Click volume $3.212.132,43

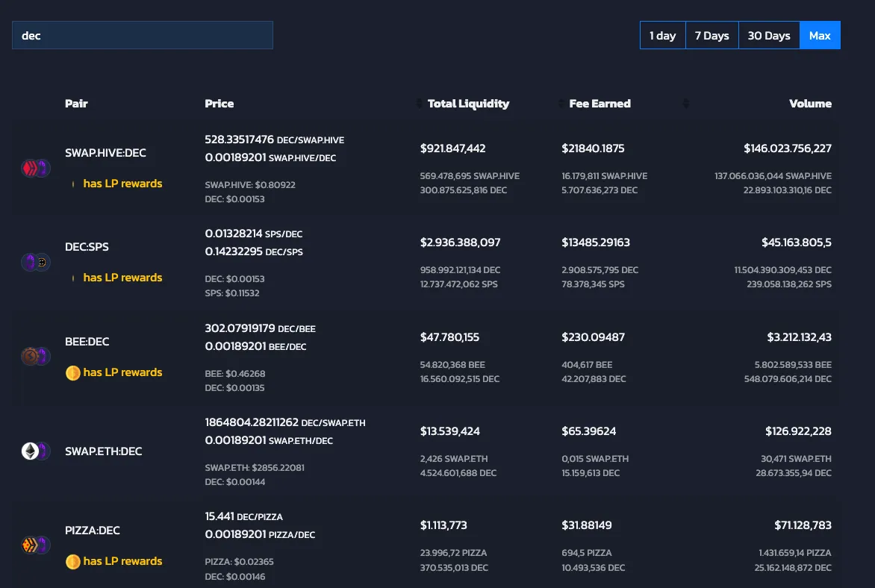coord(799,337)
